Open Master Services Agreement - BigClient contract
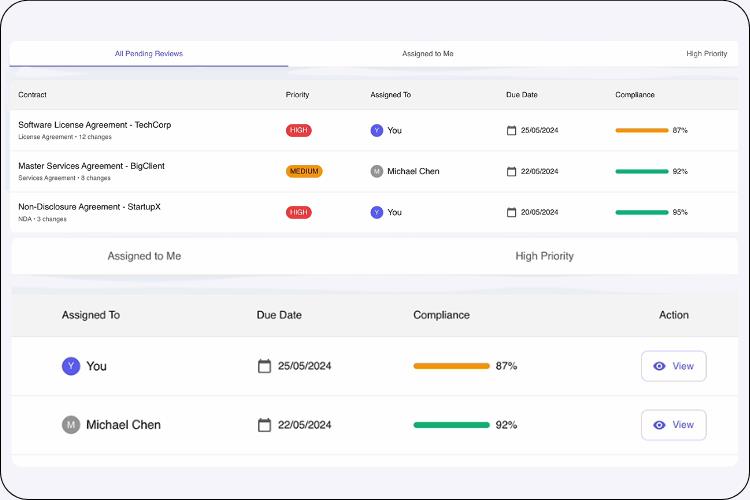750x500 pixels. click(91, 166)
